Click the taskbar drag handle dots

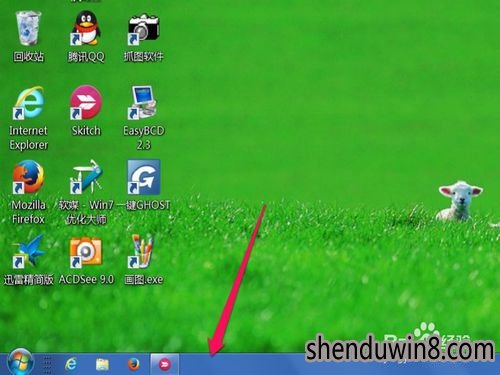[x=48, y=365]
